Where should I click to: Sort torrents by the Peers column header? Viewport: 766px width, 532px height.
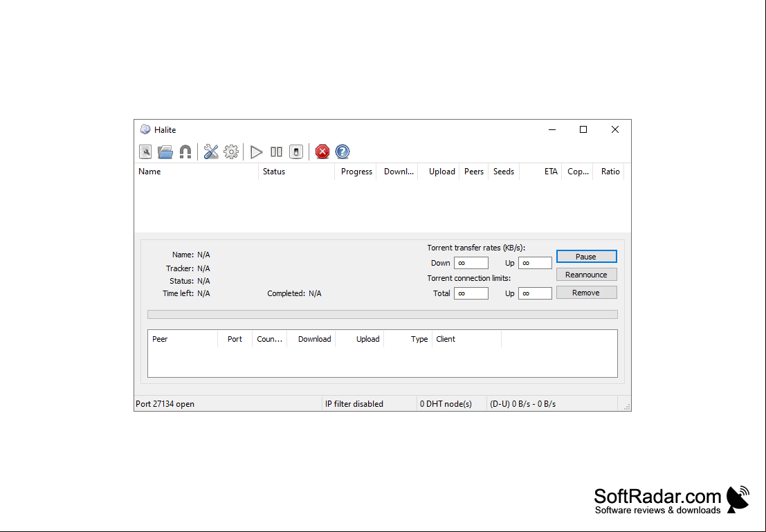coord(474,172)
